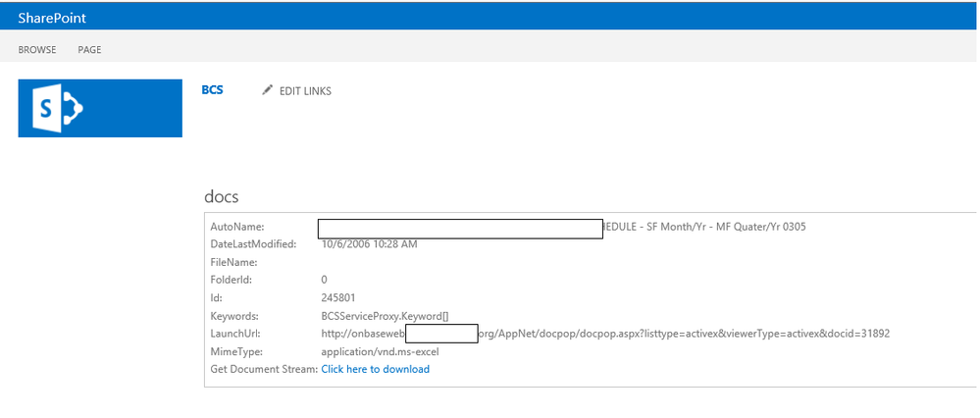Click the FileName field label
980x418 pixels.
coord(233,262)
